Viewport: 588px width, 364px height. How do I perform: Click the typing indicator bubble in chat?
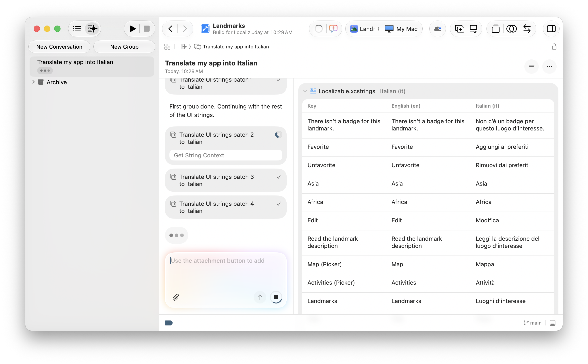tap(176, 235)
